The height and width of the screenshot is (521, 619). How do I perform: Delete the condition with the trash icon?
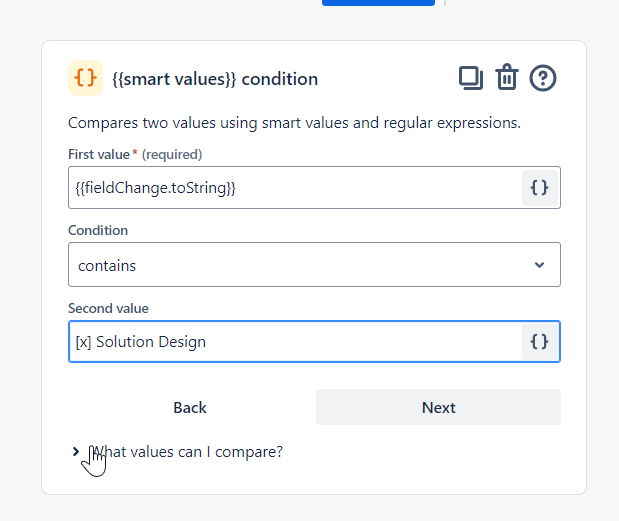coord(507,78)
